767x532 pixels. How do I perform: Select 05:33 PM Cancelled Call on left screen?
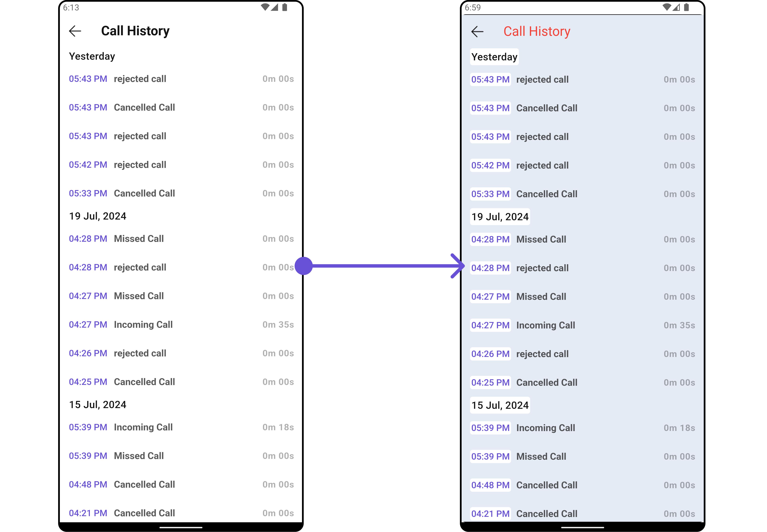144,193
